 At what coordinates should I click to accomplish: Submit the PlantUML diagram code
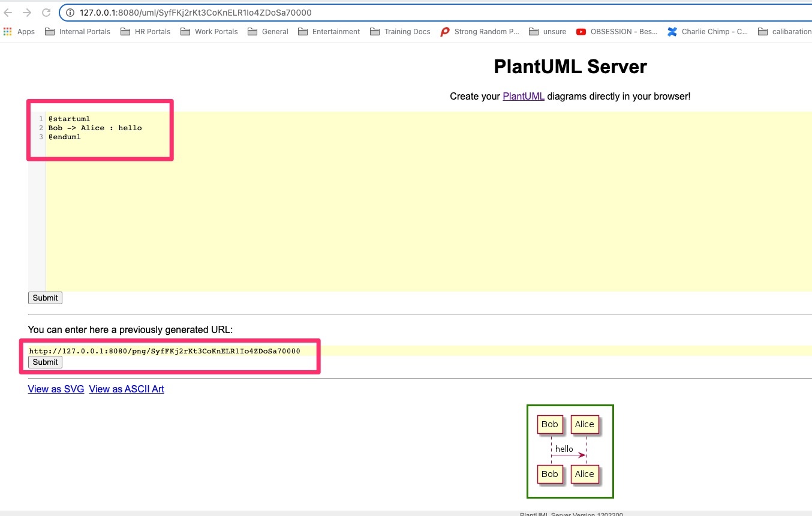tap(45, 298)
